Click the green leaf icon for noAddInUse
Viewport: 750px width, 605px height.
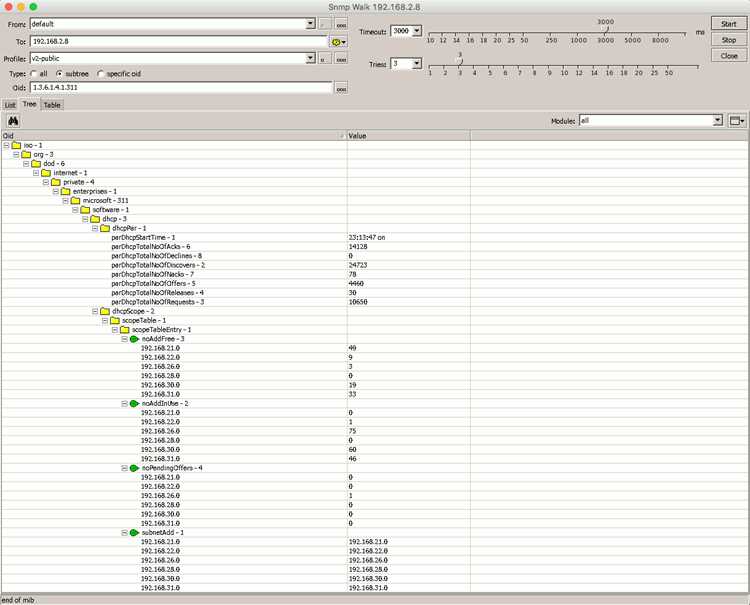[134, 404]
